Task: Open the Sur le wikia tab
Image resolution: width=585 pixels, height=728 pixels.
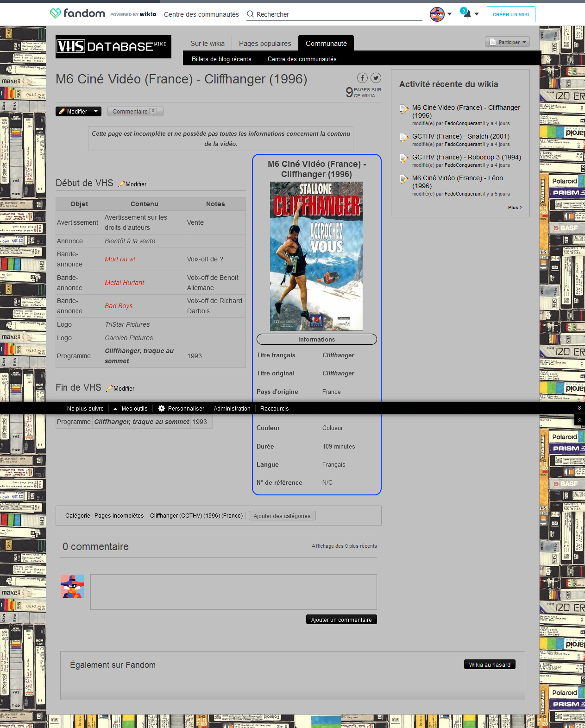Action: tap(208, 44)
